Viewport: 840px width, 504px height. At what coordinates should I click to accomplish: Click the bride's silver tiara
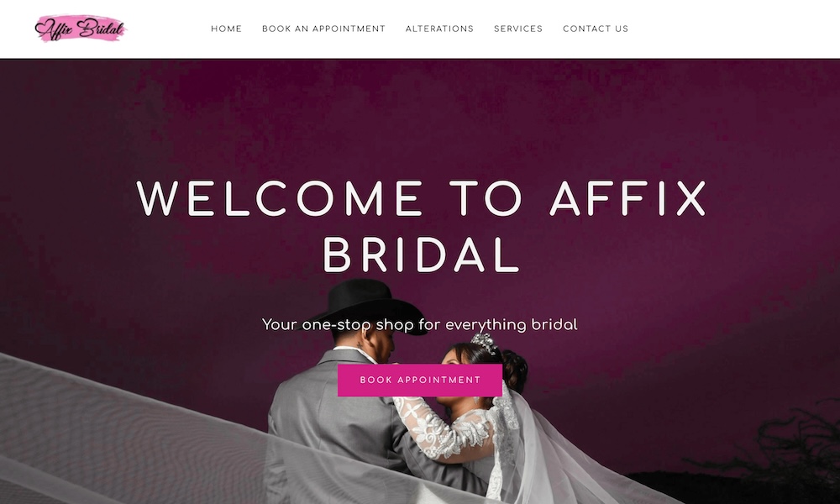coord(485,343)
